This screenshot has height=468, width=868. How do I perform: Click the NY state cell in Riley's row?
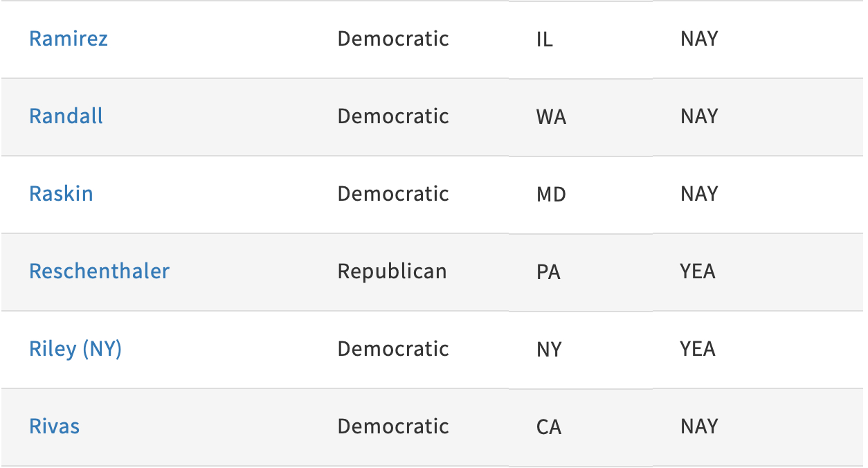pyautogui.click(x=549, y=350)
